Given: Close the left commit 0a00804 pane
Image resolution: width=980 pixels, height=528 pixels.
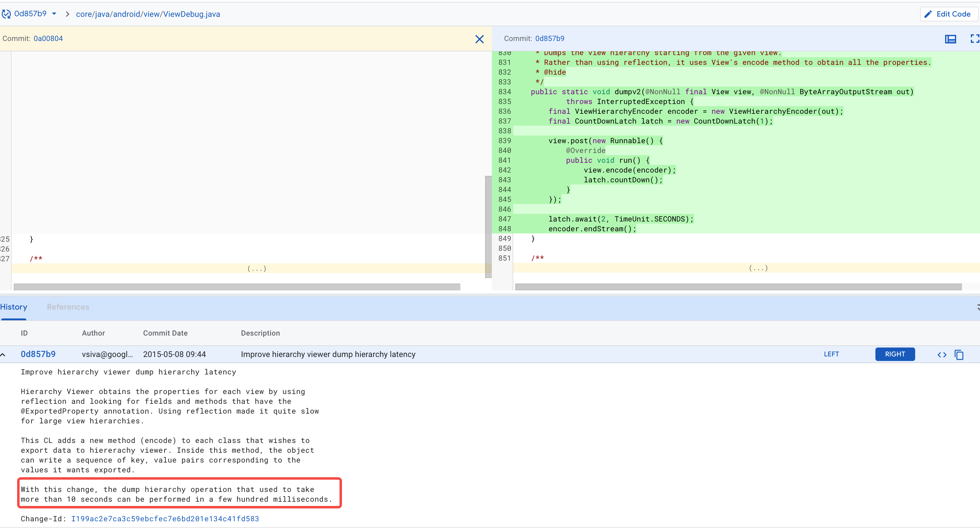Looking at the screenshot, I should point(479,39).
